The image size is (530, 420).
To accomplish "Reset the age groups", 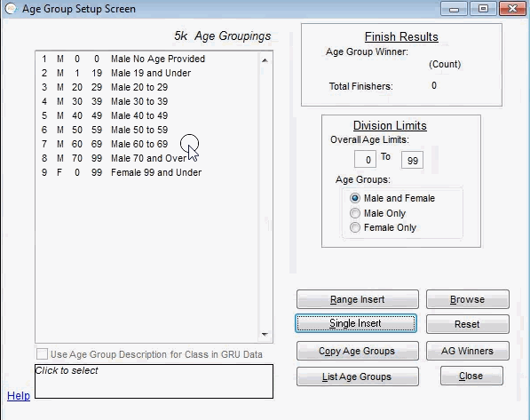I will point(468,324).
